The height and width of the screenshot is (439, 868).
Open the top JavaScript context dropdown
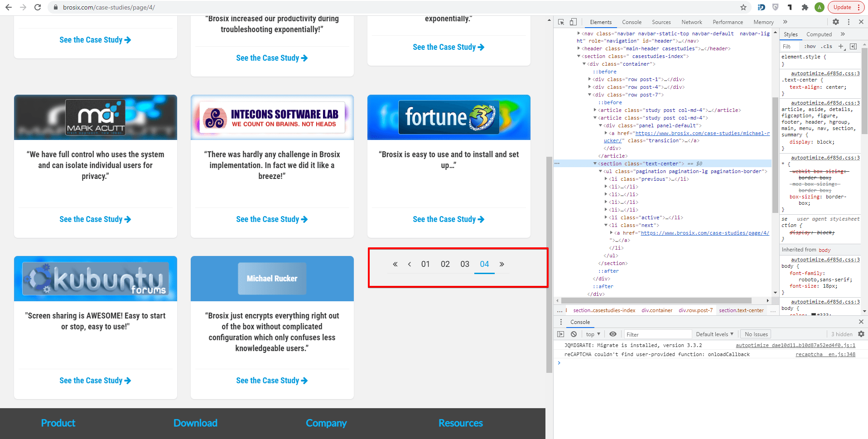pyautogui.click(x=593, y=334)
